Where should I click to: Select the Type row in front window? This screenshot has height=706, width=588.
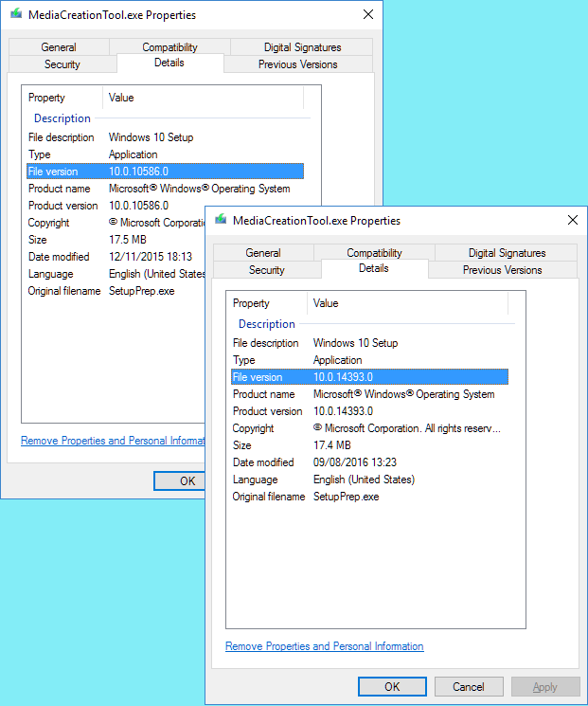[x=370, y=360]
